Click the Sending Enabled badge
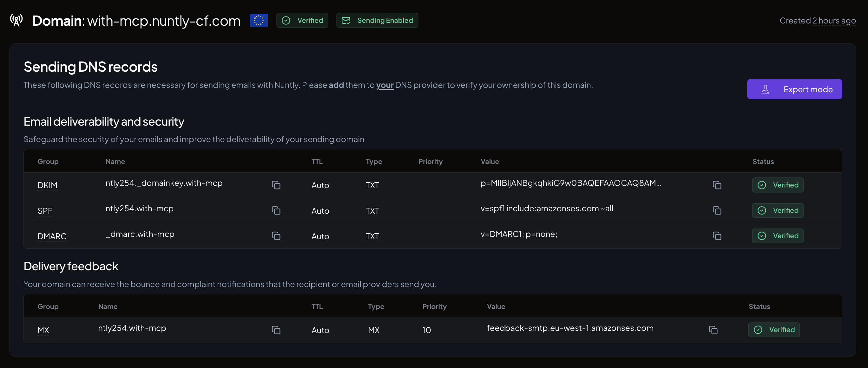This screenshot has height=368, width=868. [x=377, y=20]
